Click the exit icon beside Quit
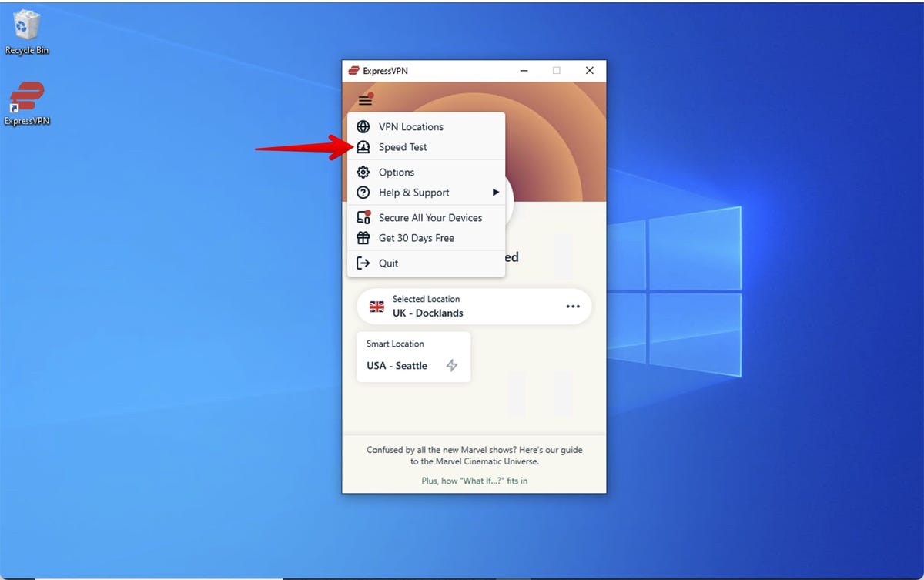 363,263
